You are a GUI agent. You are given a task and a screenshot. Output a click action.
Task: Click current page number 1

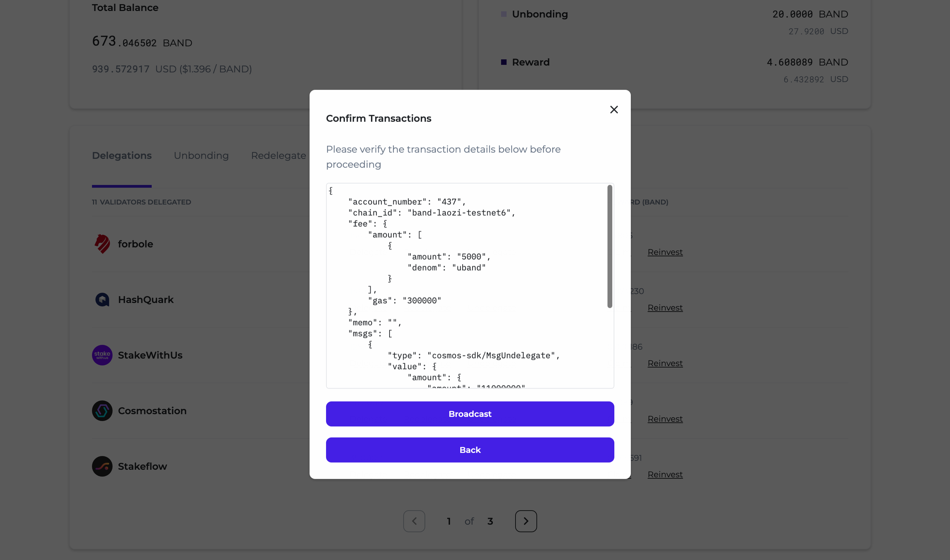449,521
